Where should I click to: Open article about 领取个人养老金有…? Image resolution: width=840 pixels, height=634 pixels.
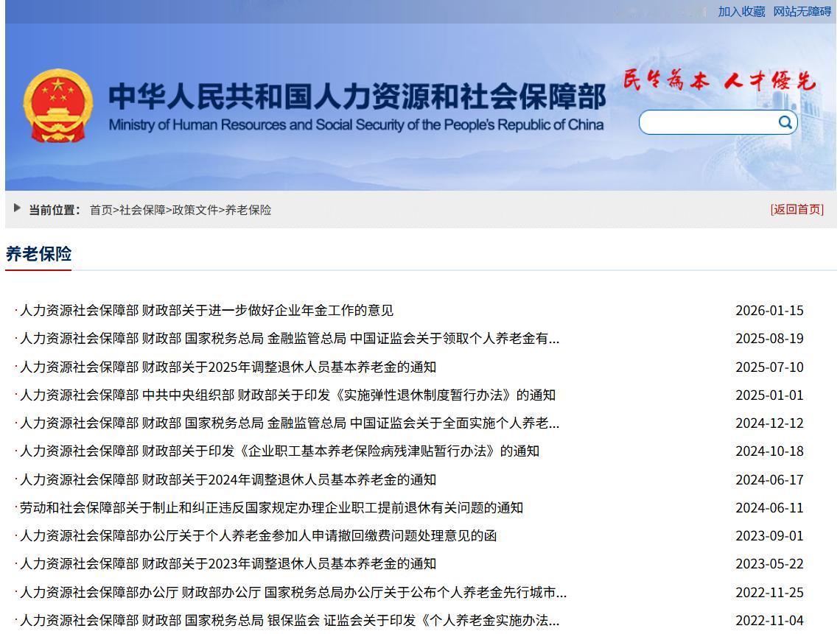(290, 339)
